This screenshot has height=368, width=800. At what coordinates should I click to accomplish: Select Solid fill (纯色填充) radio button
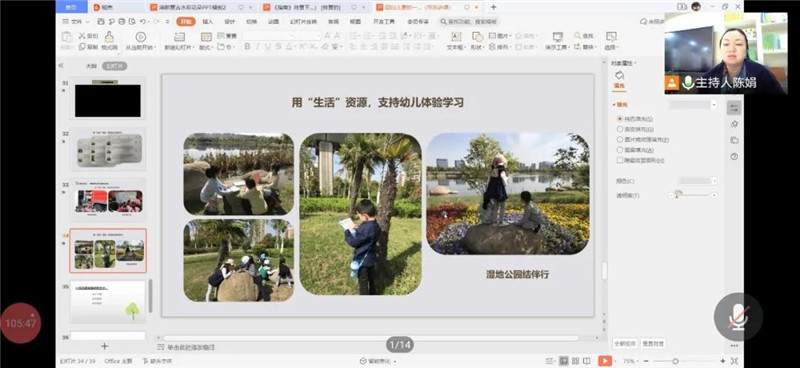(x=620, y=118)
